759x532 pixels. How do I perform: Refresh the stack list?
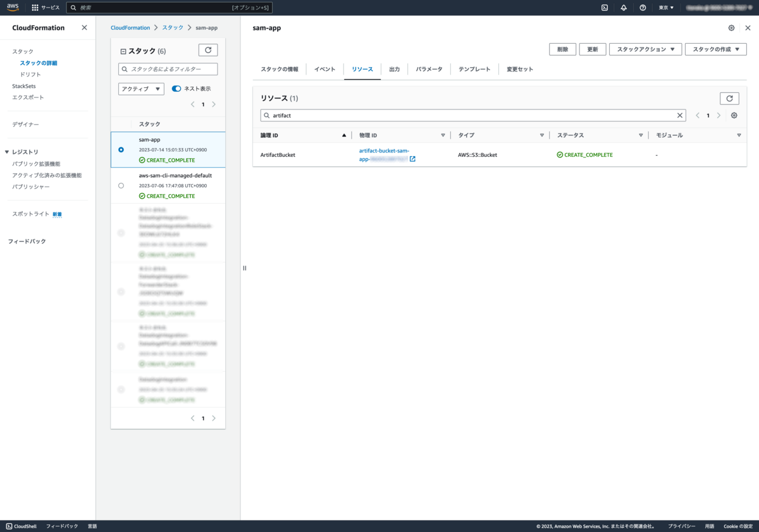click(x=208, y=50)
